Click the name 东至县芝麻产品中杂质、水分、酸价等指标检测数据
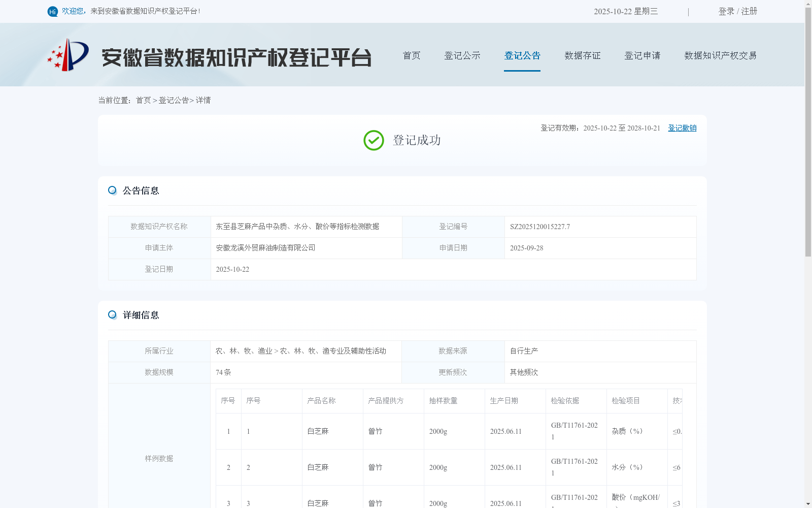 point(297,227)
